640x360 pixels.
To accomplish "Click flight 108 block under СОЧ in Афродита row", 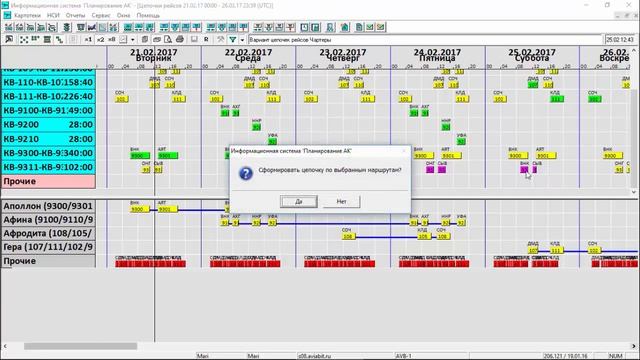I will click(348, 237).
